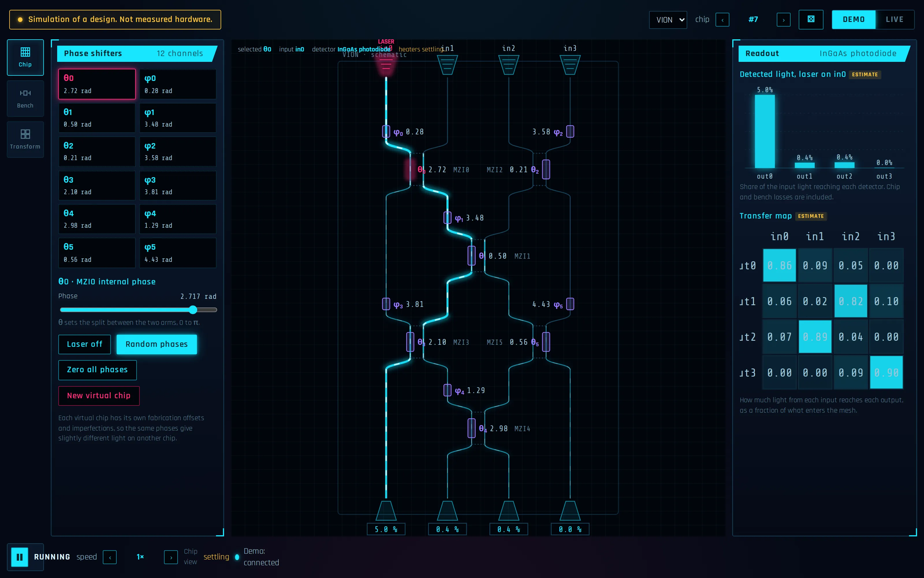Click Zero all phases button
Viewport: 924px width, 578px height.
97,370
